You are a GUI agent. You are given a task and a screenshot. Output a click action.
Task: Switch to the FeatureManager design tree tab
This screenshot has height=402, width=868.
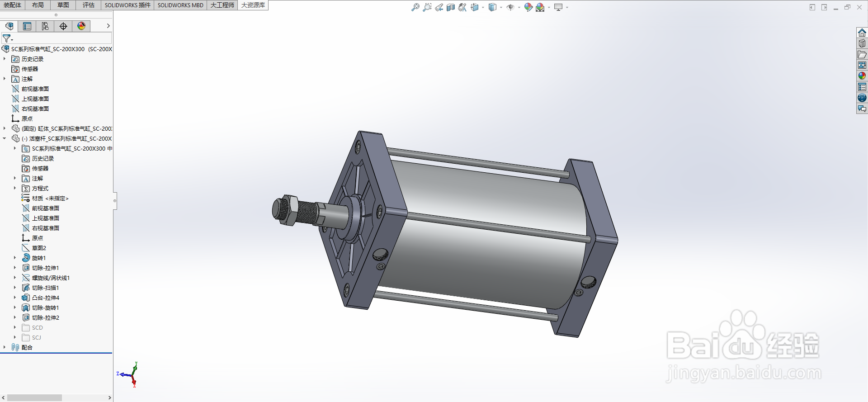pos(9,26)
